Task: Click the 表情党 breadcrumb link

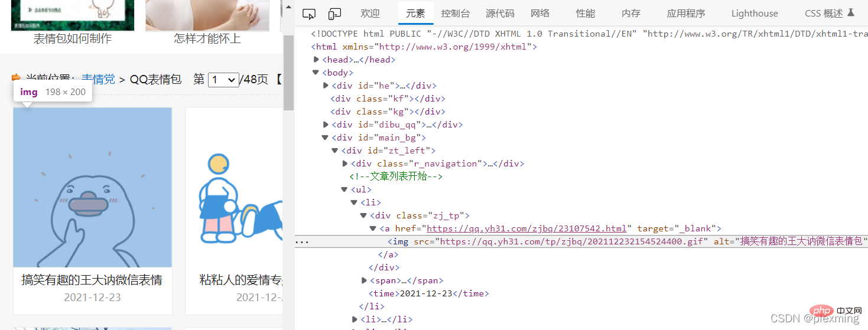Action: pyautogui.click(x=98, y=79)
